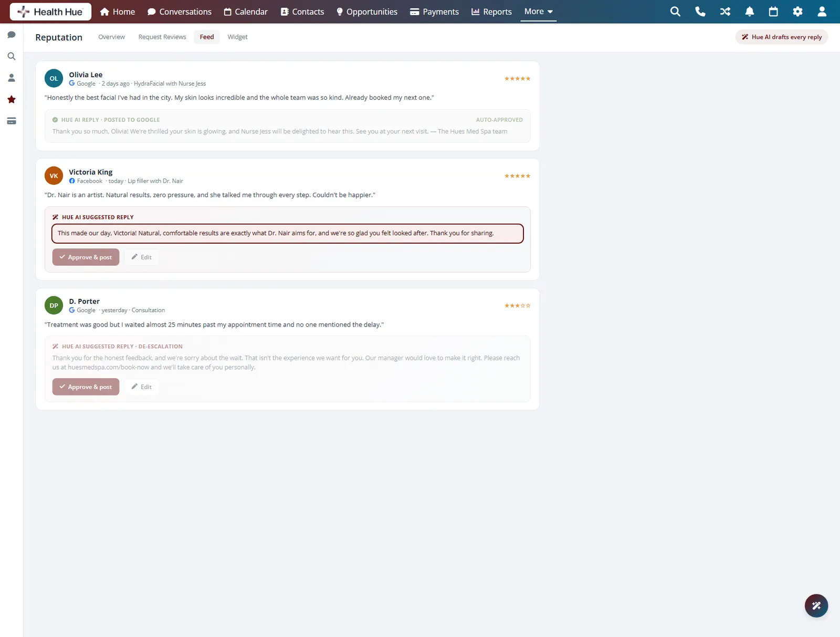
Task: Click inside Victoria King's suggested reply text box
Action: pyautogui.click(x=288, y=233)
